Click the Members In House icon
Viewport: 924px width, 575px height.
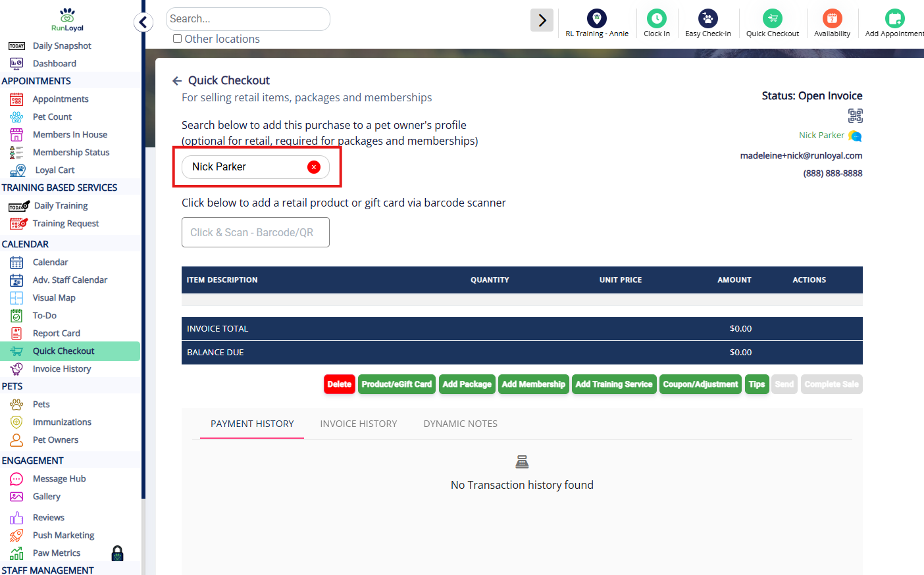[16, 135]
